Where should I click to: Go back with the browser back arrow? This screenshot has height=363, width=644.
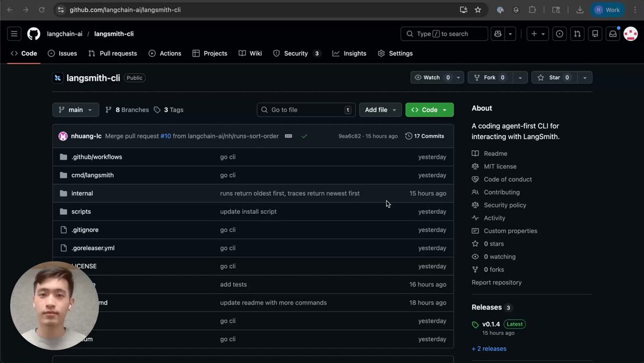click(x=10, y=10)
